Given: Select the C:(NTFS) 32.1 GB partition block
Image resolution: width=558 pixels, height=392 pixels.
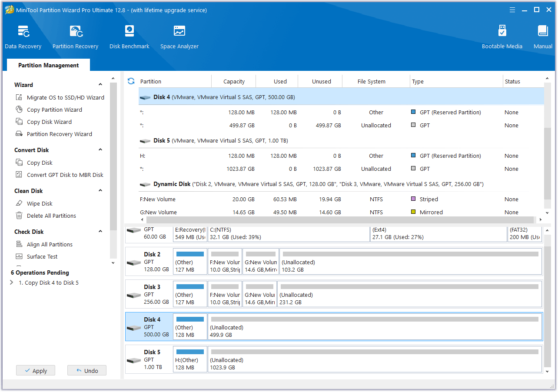Looking at the screenshot, I should (289, 234).
